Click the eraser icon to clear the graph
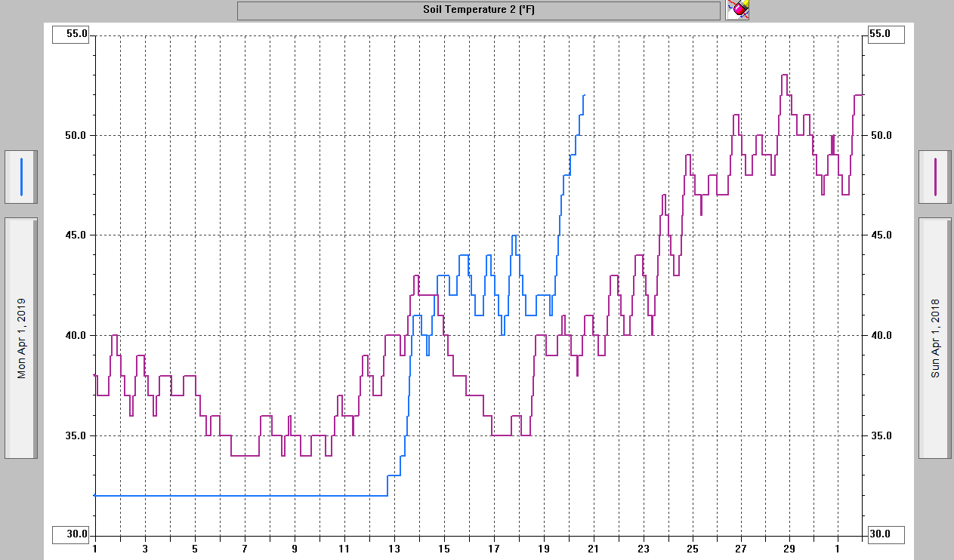The width and height of the screenshot is (954, 560). (737, 10)
